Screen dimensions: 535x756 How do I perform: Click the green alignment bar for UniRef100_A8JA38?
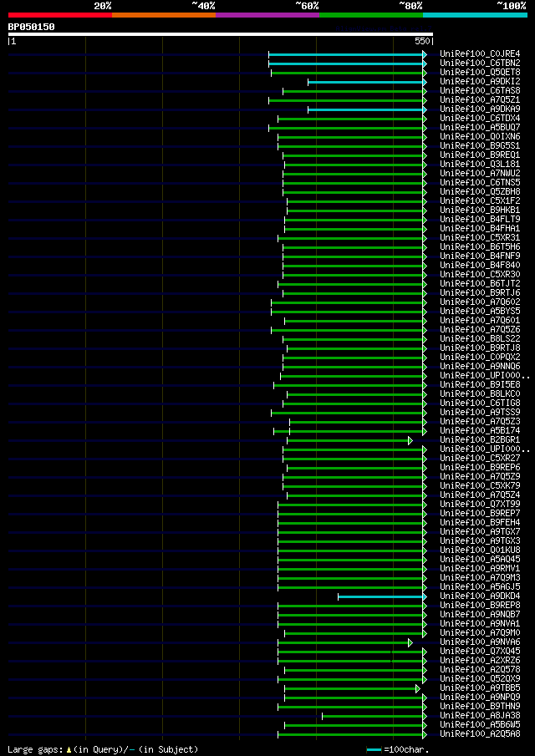coord(373,716)
